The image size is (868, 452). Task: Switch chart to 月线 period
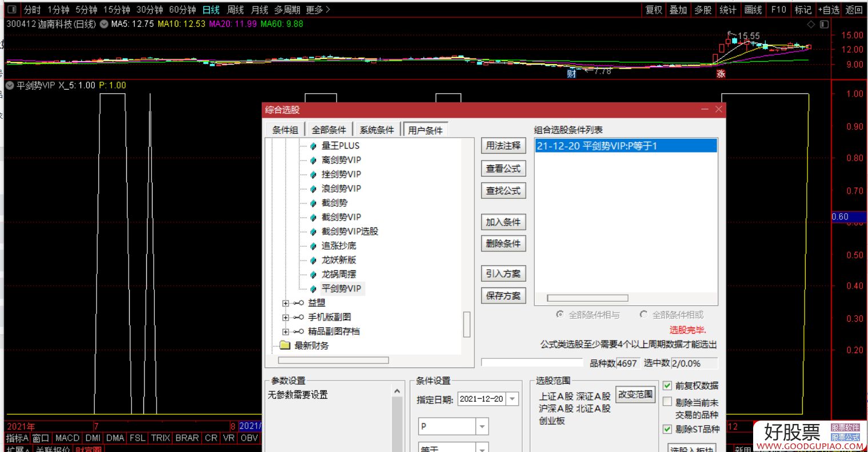[x=259, y=10]
